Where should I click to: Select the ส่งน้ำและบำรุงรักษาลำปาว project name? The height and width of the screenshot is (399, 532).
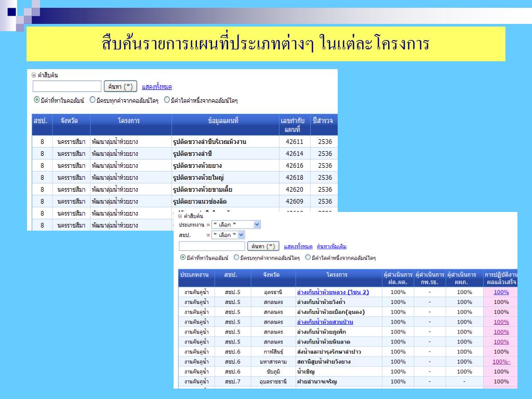click(329, 352)
